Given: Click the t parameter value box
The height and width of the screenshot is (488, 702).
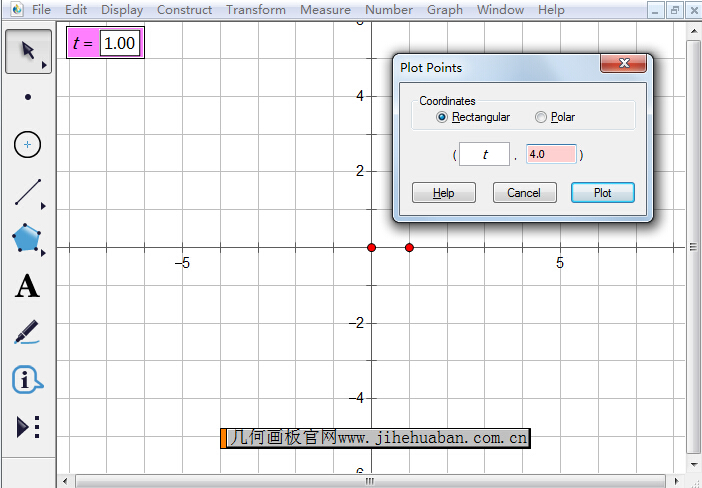Looking at the screenshot, I should pos(121,44).
